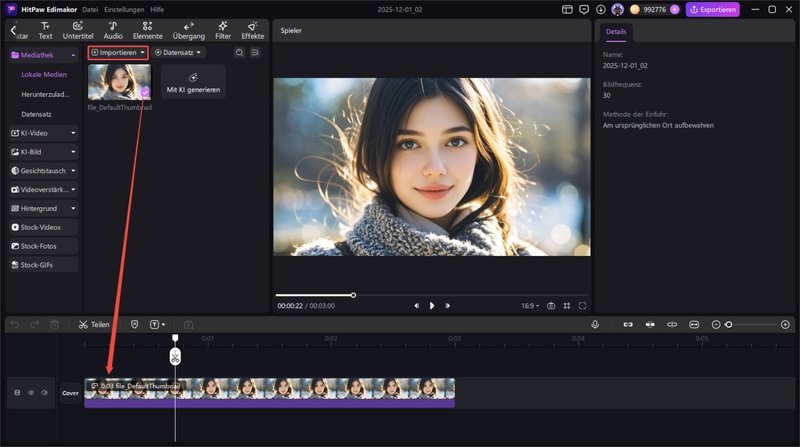Mute the video track audio
The height and width of the screenshot is (447, 800).
point(44,393)
